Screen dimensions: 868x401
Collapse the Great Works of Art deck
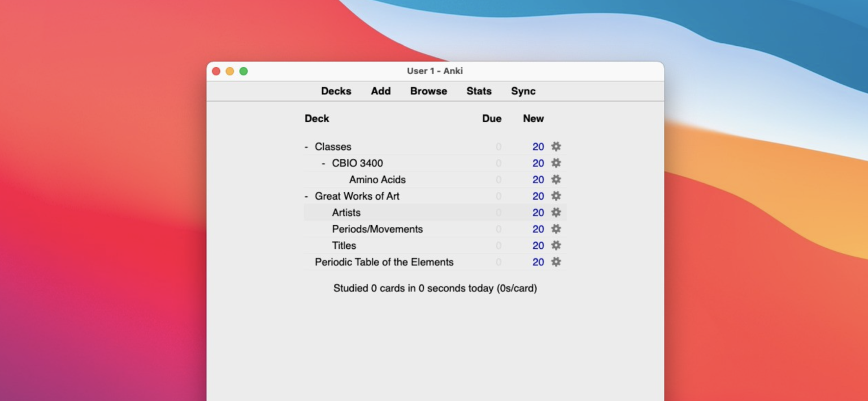306,196
